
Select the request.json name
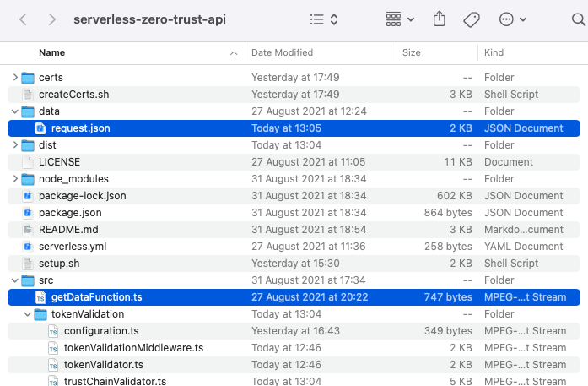[81, 128]
